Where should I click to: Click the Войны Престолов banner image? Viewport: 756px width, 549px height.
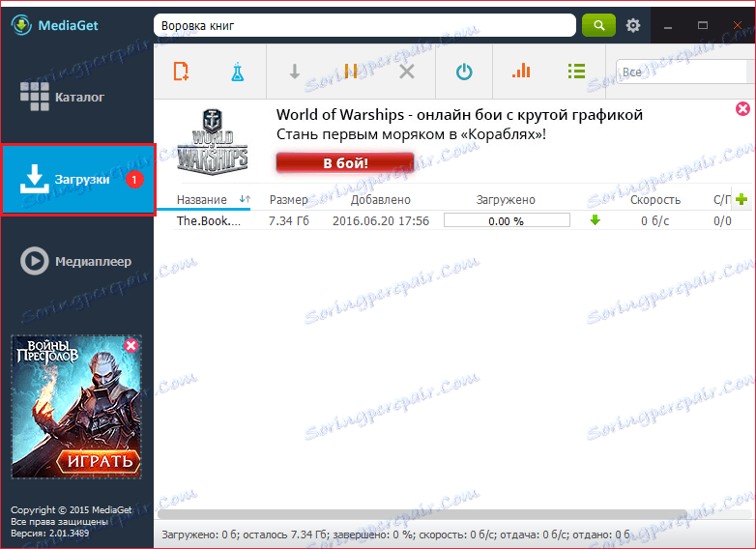coord(76,406)
